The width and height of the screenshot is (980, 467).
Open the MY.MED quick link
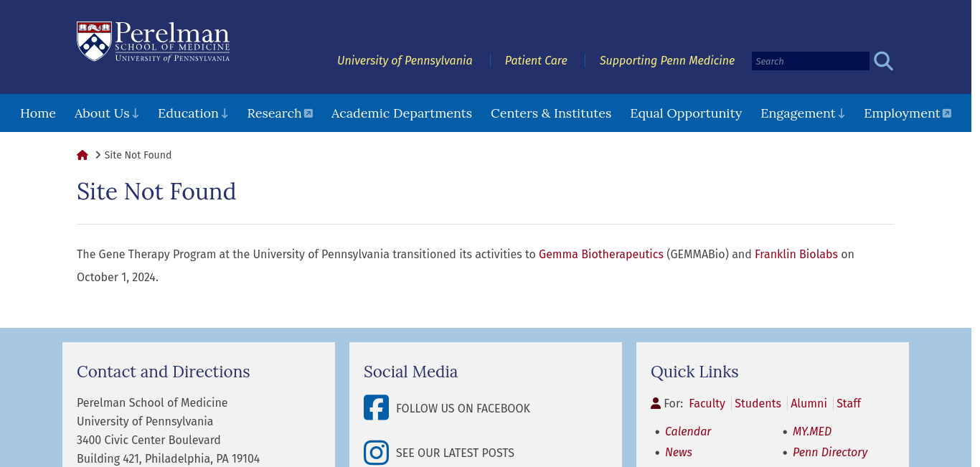click(x=812, y=431)
